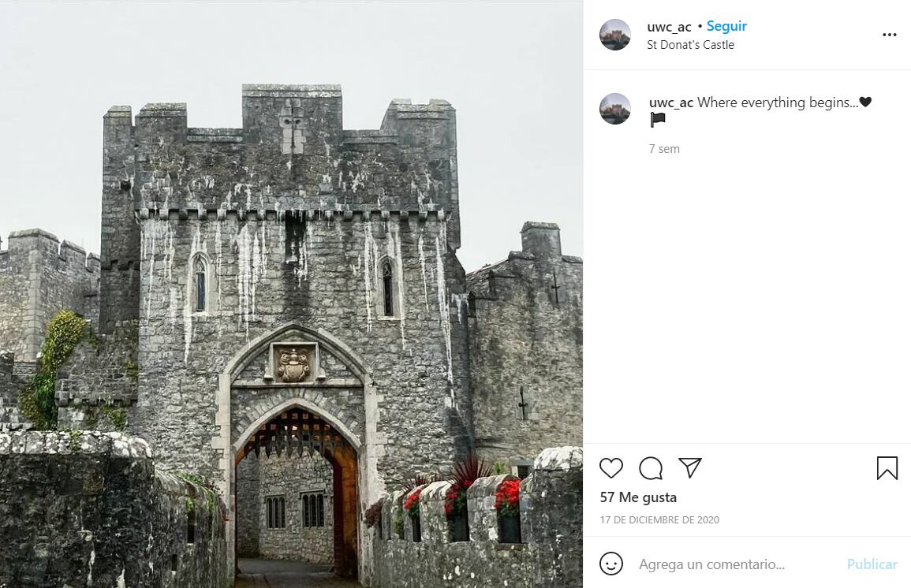The width and height of the screenshot is (911, 588).
Task: Click the black flag emoji in caption
Action: click(x=658, y=120)
